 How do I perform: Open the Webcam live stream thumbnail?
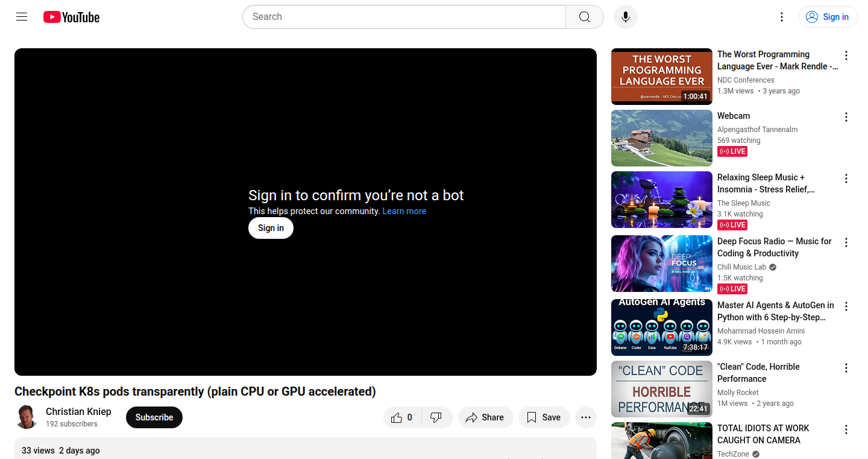coord(662,138)
